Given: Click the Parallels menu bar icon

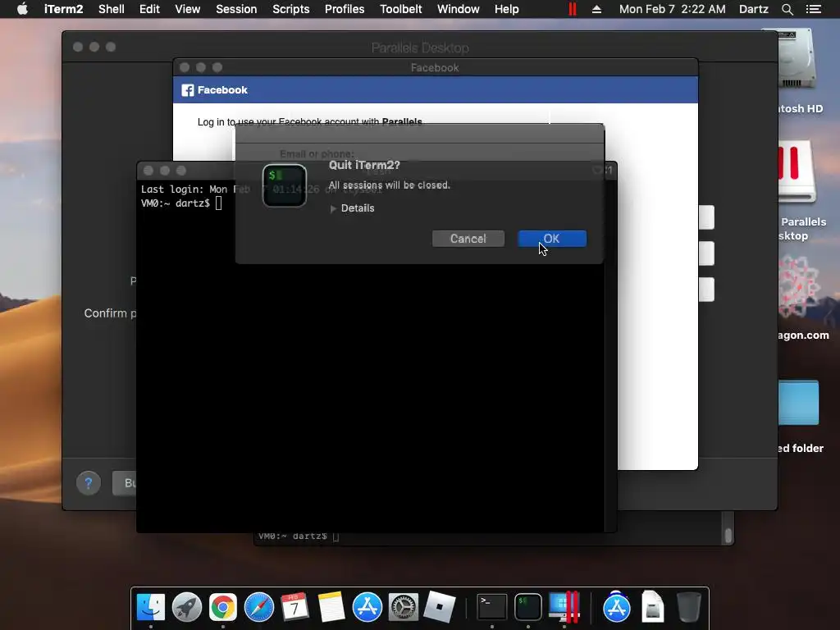Looking at the screenshot, I should pyautogui.click(x=572, y=9).
